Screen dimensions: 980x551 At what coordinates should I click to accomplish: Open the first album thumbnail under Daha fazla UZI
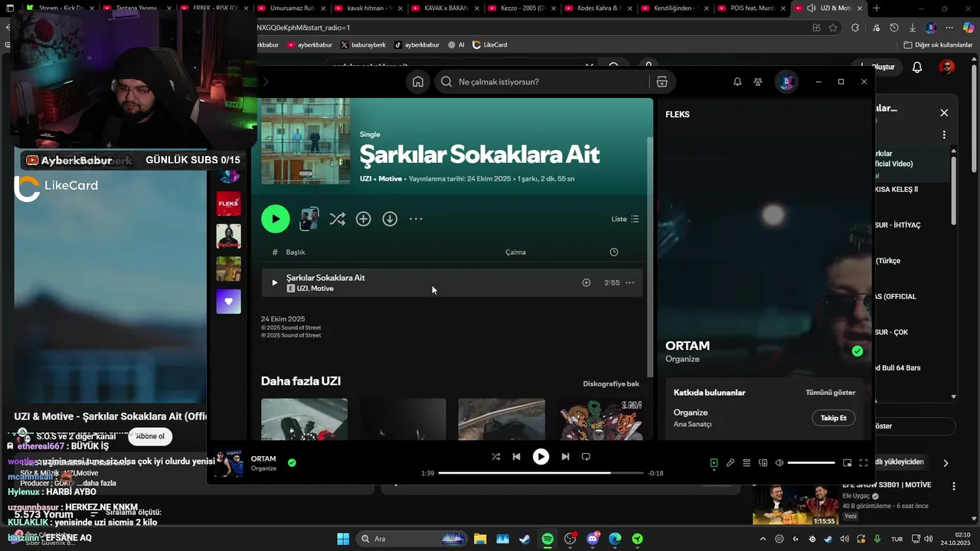(304, 419)
